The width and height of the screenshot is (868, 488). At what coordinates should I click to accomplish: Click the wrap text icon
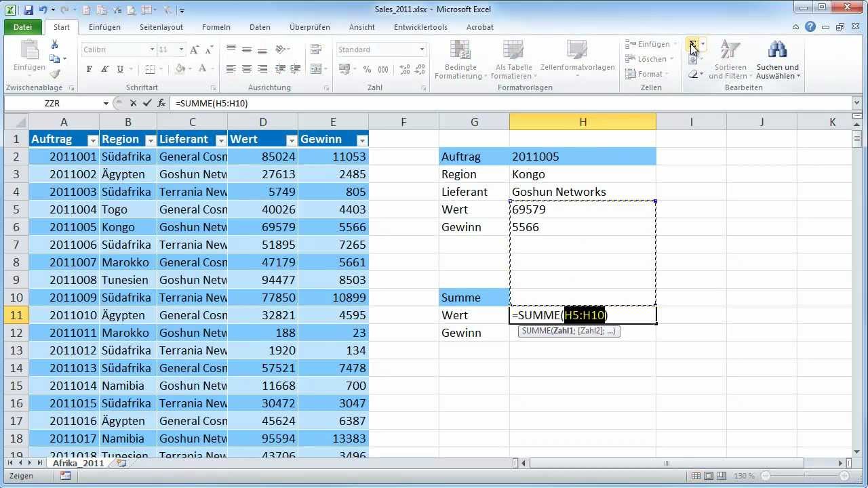pos(315,49)
